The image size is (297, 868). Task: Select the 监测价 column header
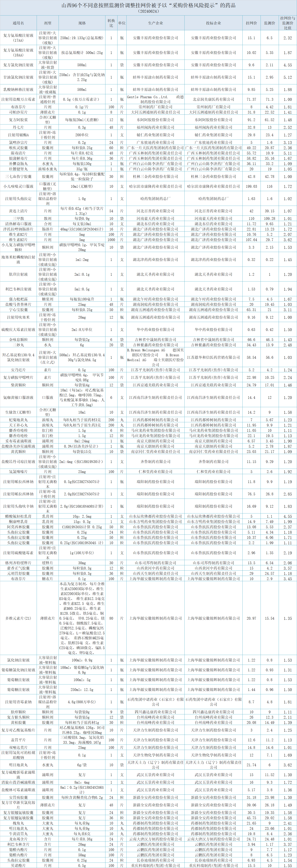click(269, 23)
